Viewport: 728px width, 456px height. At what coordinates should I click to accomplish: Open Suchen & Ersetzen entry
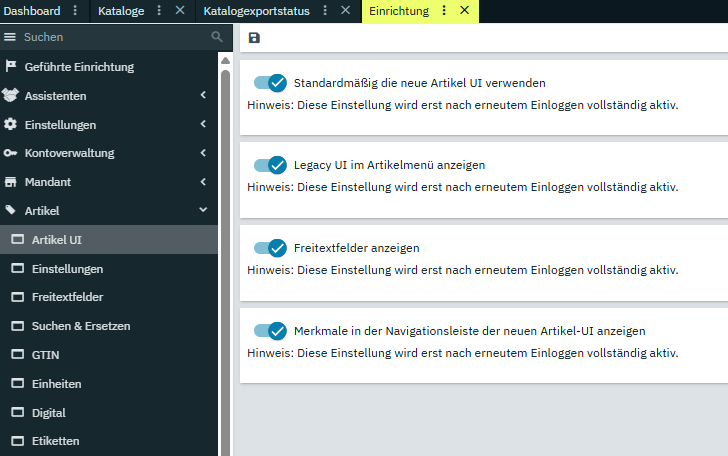[x=80, y=326]
